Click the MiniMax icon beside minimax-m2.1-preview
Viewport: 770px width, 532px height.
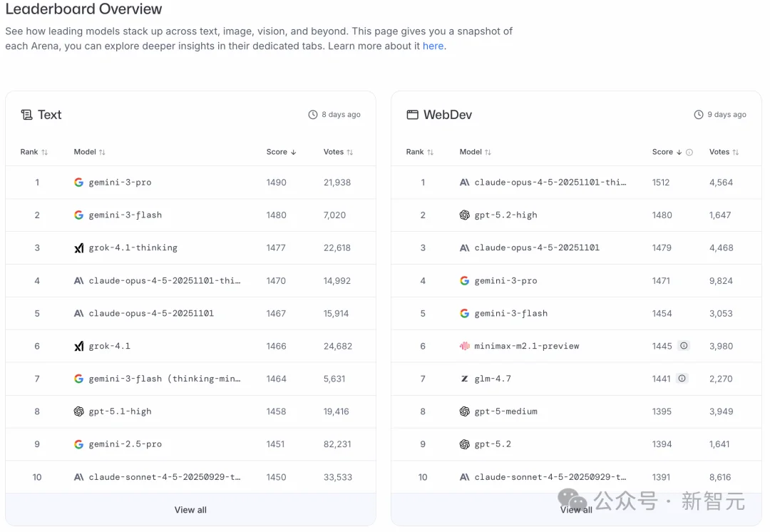(464, 346)
